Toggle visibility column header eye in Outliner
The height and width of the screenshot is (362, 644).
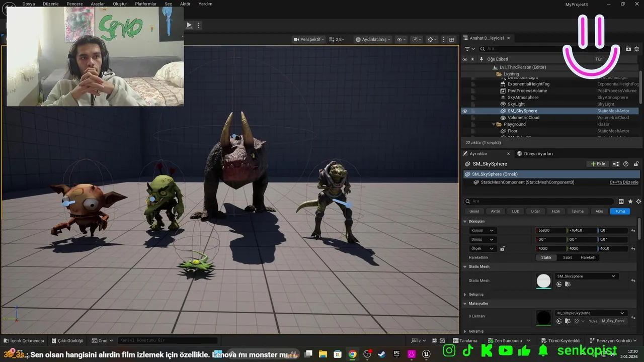click(x=465, y=59)
